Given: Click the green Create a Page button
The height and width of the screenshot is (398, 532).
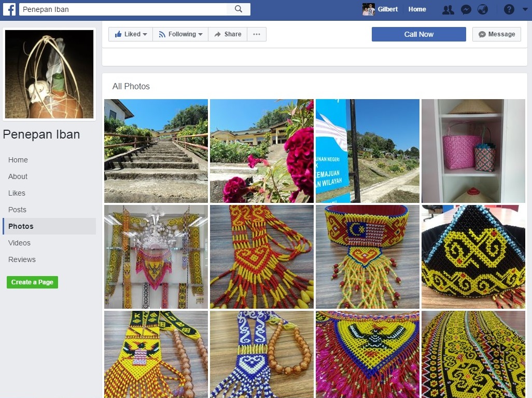Looking at the screenshot, I should (x=32, y=282).
